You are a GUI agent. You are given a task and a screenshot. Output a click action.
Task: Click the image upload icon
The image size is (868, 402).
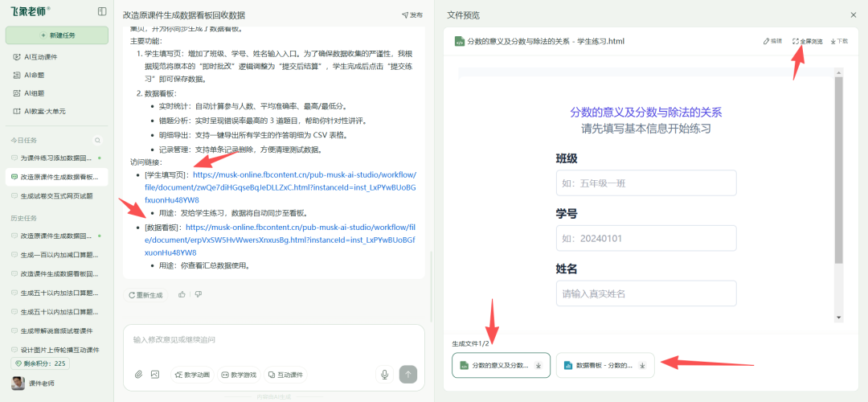tap(155, 375)
